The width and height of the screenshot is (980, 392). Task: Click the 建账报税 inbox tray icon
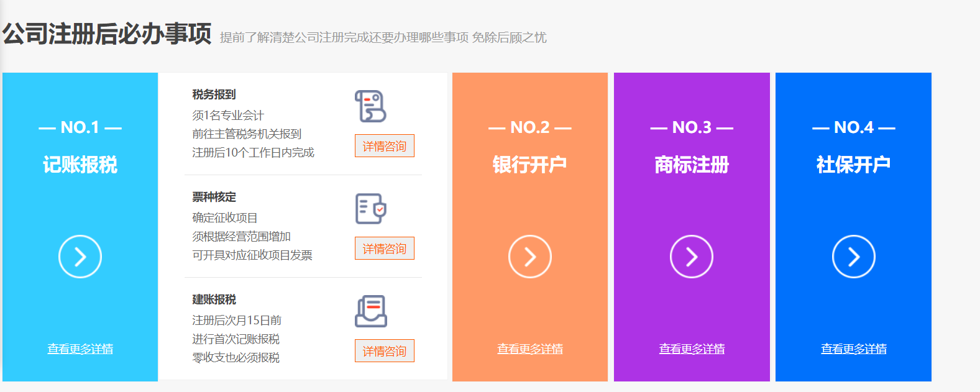(x=370, y=311)
